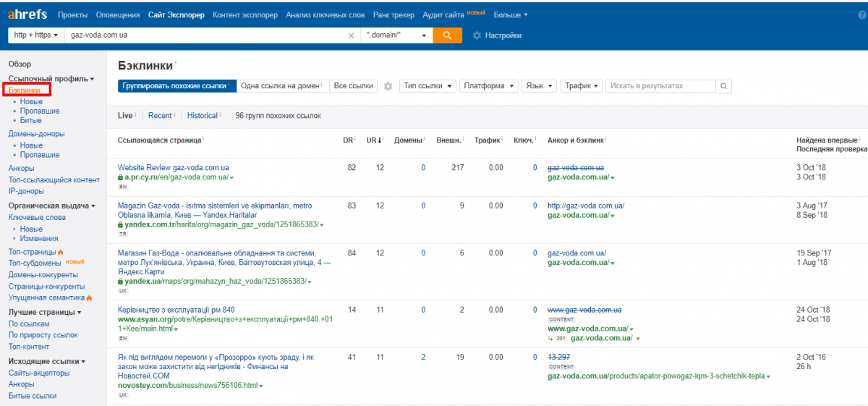Select Одна ссылка на домен option

[282, 86]
